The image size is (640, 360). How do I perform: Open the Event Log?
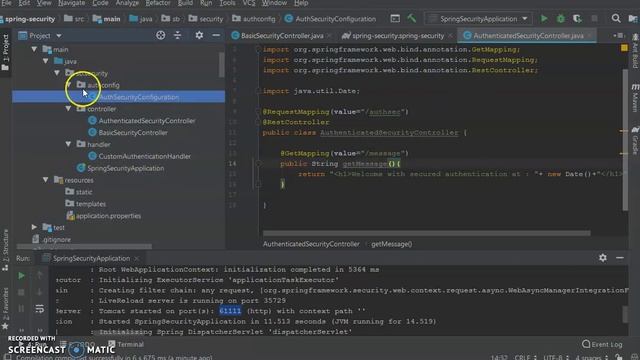602,344
